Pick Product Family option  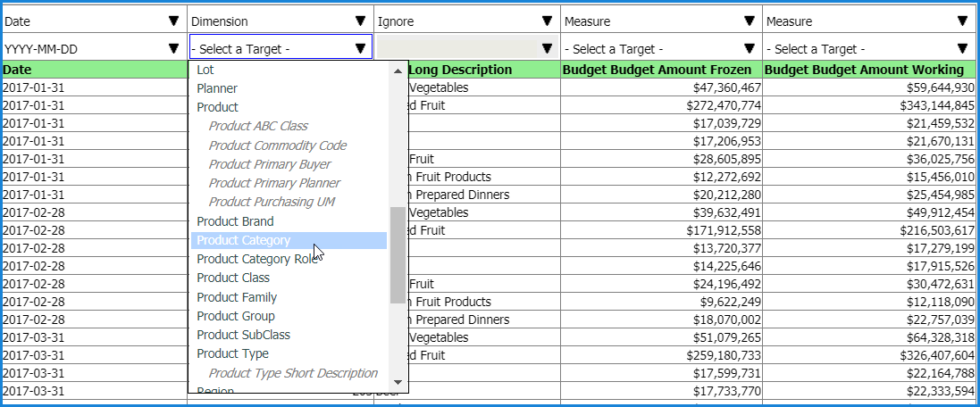point(237,297)
